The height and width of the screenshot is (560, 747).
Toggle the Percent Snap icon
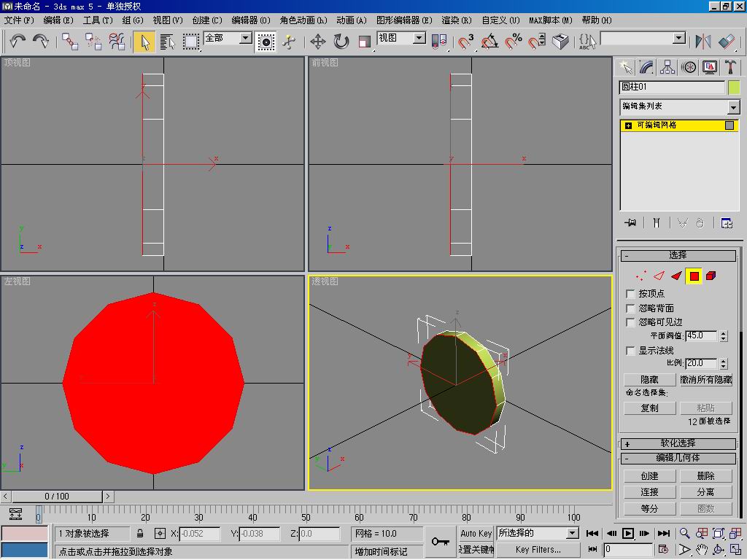513,42
